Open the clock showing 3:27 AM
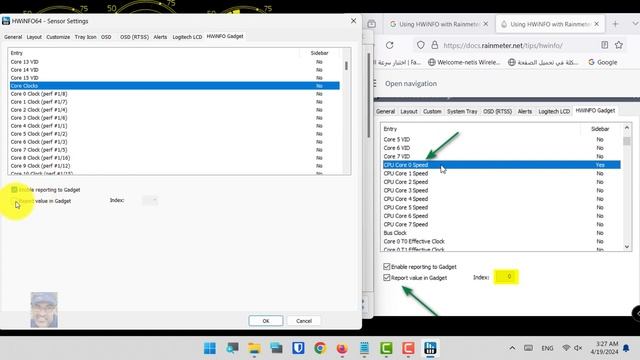 coord(604,347)
